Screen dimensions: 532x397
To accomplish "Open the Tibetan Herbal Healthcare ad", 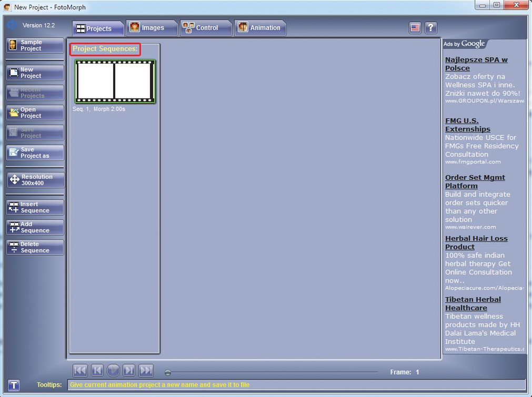I will [x=473, y=303].
